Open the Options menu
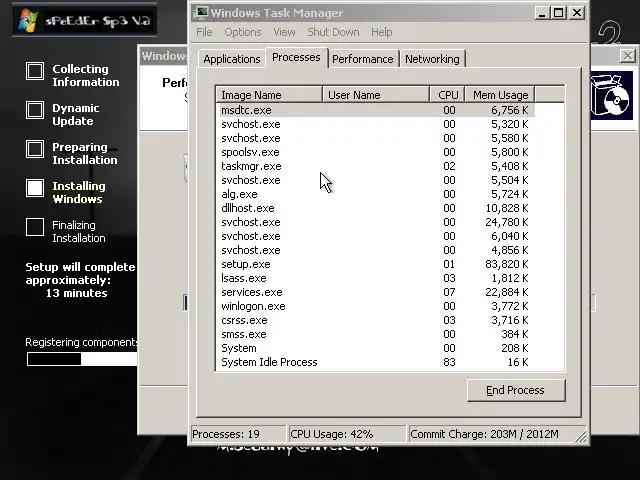Screen dimensions: 640x480 (x=243, y=32)
